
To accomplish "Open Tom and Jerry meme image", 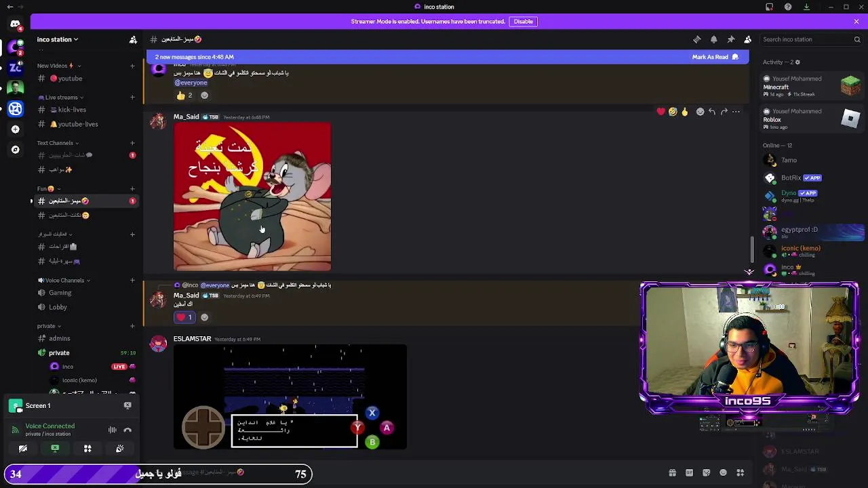I will point(252,197).
